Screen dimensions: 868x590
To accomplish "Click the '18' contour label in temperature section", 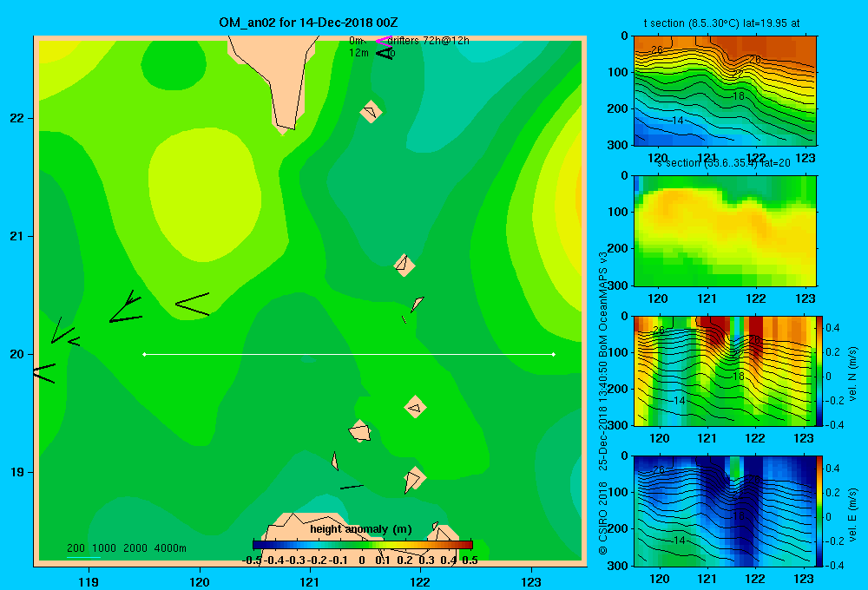I will click(739, 95).
